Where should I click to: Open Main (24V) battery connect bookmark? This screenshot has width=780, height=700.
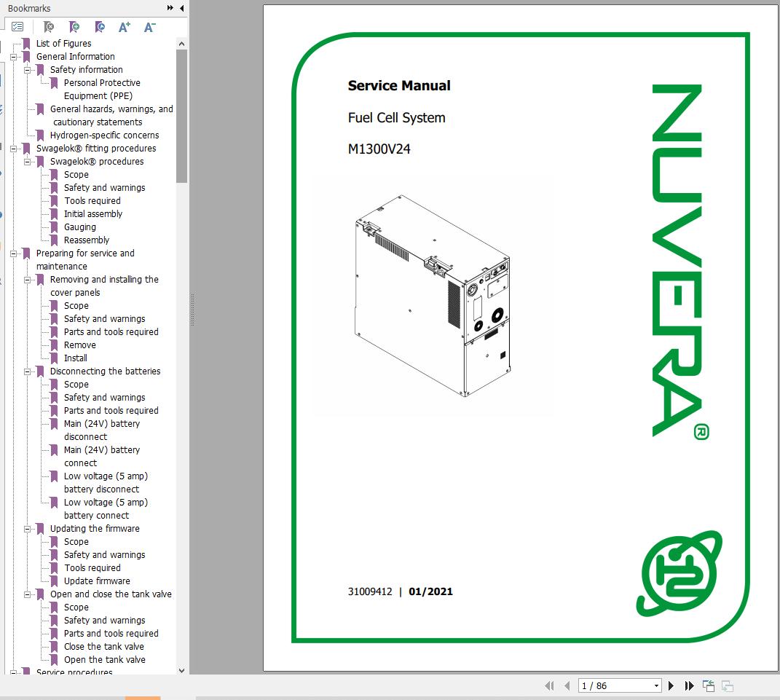point(101,456)
